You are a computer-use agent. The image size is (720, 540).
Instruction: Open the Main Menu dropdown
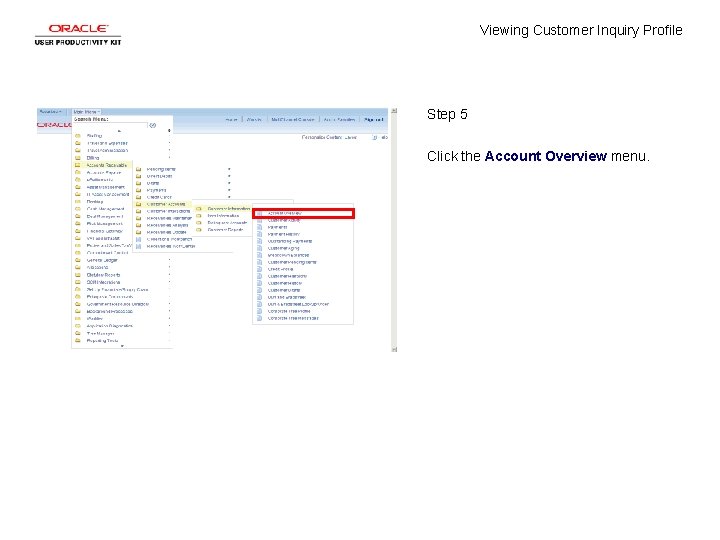point(86,112)
